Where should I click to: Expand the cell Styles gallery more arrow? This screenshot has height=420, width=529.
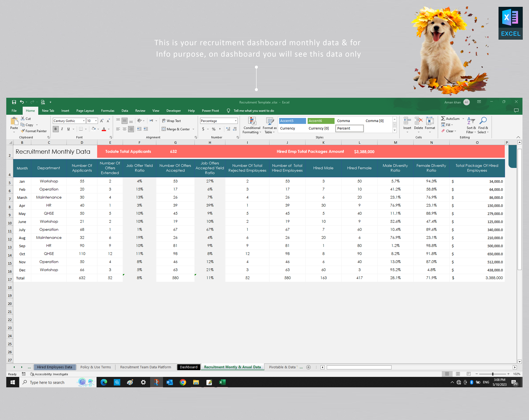[395, 130]
